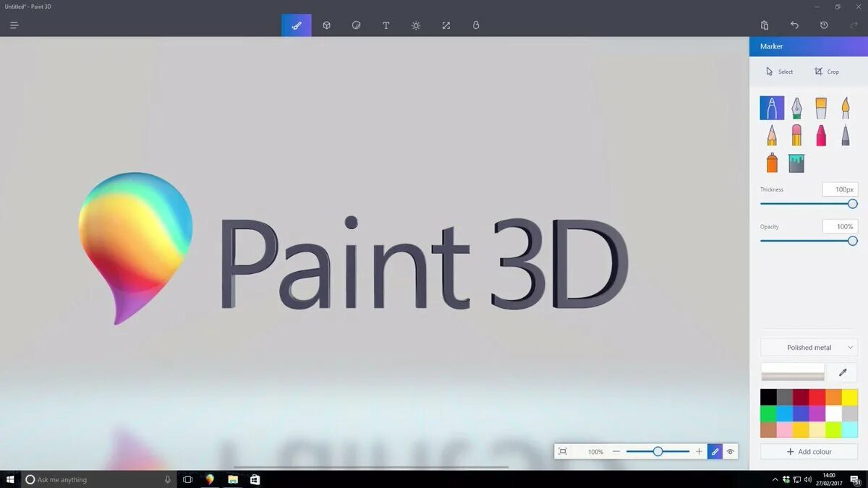Click the zoom in plus button
This screenshot has width=868, height=488.
pos(699,452)
